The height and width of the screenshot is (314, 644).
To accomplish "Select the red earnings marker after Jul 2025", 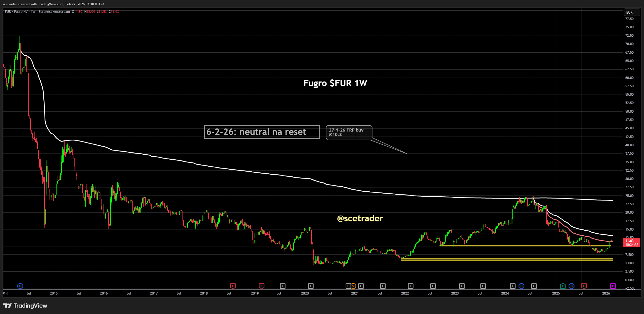I will [584, 286].
